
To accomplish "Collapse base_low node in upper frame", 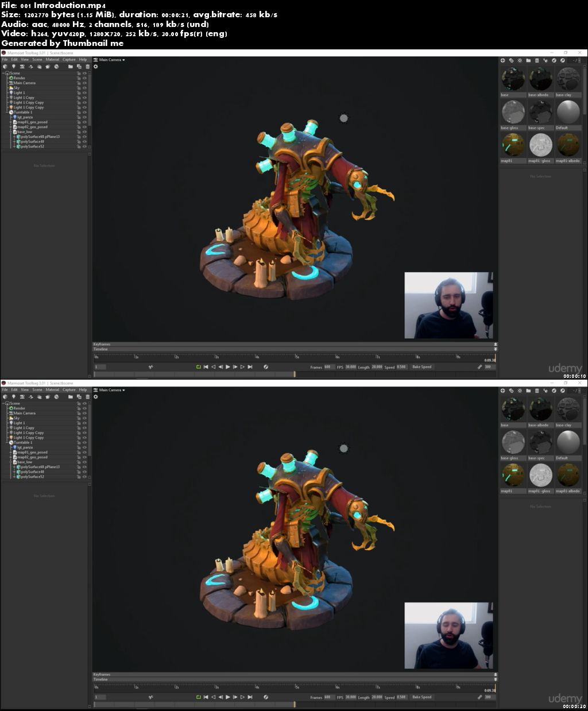I will click(x=11, y=132).
